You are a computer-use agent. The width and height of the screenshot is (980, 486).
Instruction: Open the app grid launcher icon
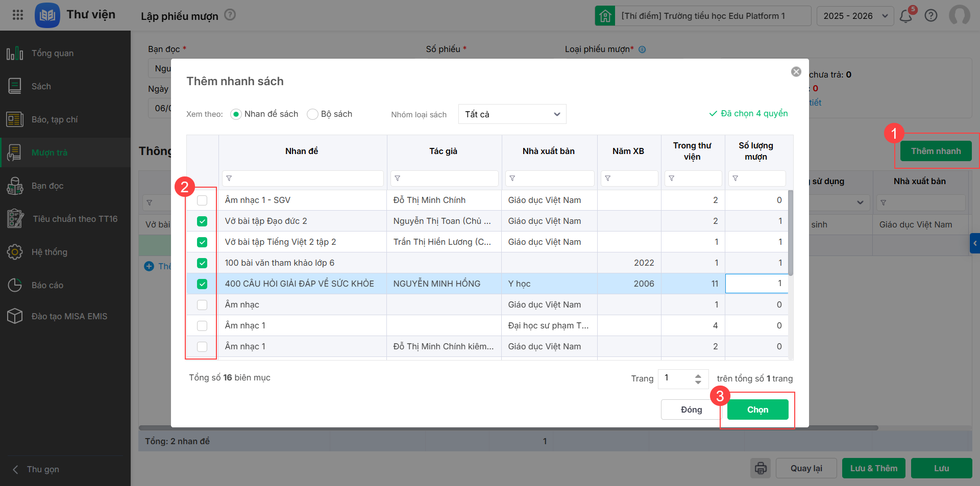point(18,15)
